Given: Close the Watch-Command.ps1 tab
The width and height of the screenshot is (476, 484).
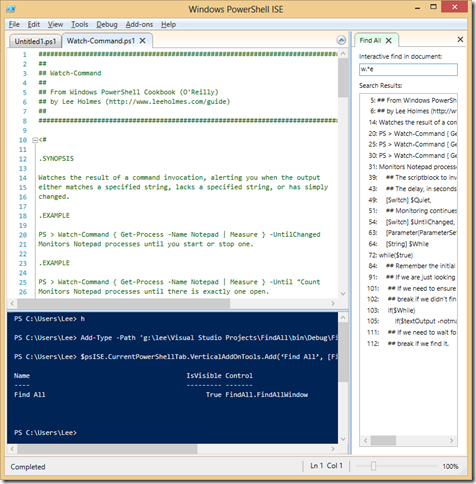Looking at the screenshot, I should click(142, 41).
